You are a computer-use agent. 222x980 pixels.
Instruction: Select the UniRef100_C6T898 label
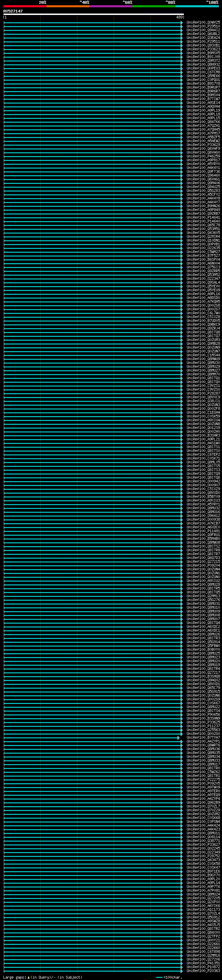pos(203,951)
